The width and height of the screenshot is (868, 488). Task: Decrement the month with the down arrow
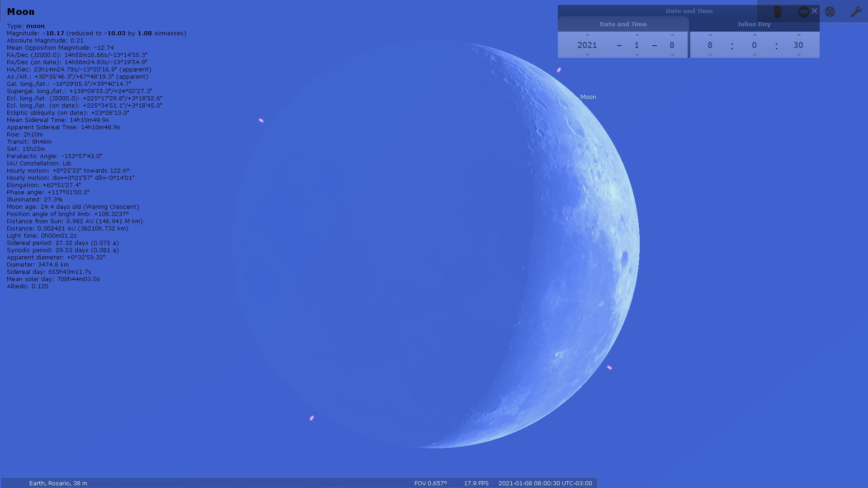coord(637,55)
